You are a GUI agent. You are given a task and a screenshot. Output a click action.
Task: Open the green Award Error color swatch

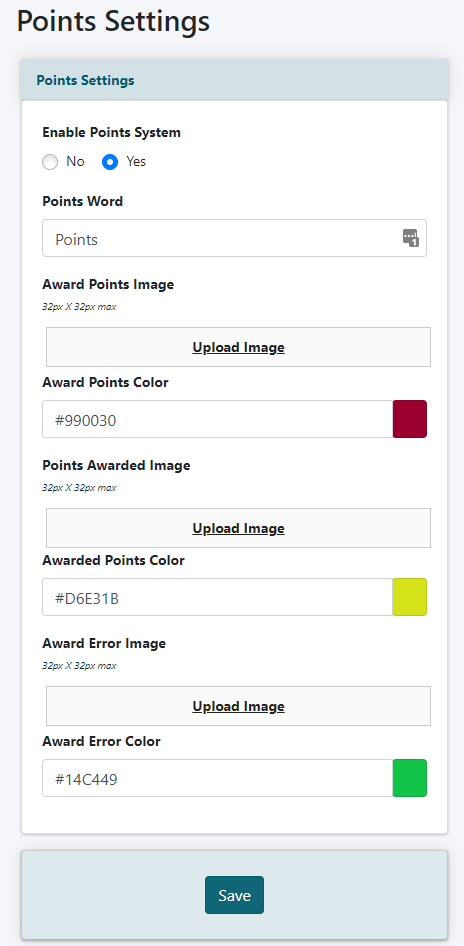(x=410, y=778)
